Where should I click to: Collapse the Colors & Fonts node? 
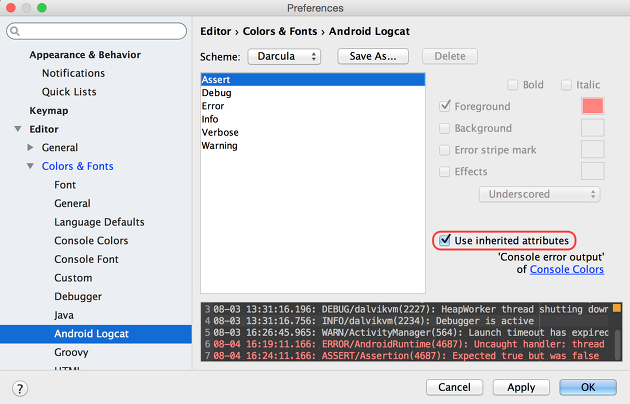tap(30, 166)
